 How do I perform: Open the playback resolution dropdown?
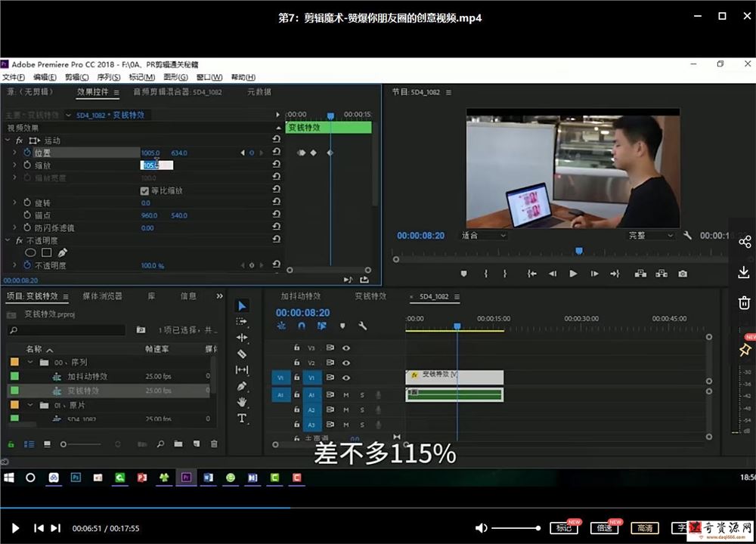650,235
